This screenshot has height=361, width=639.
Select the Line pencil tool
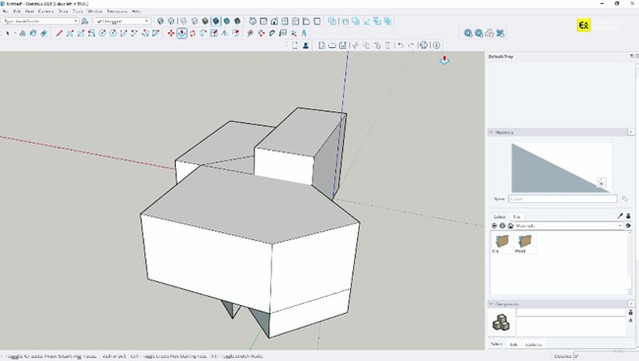pos(59,33)
